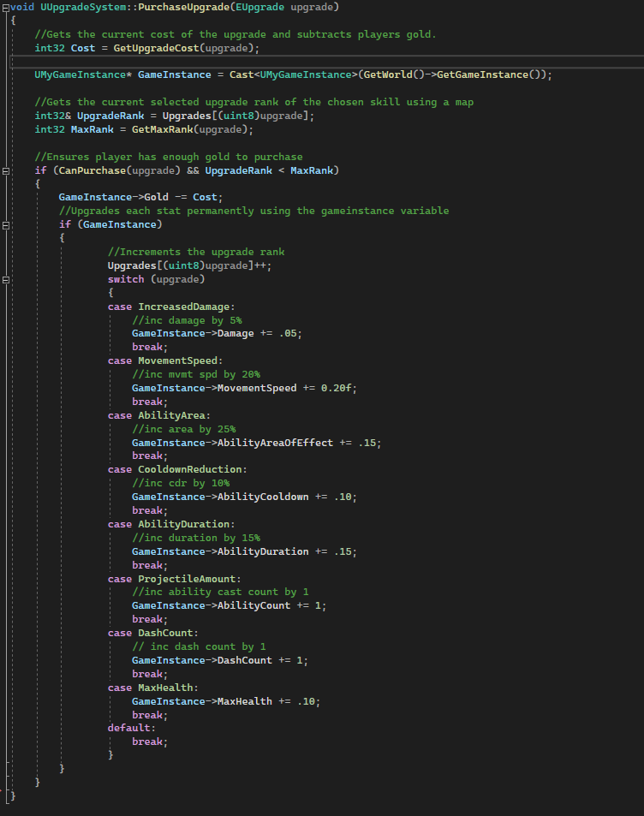Click the 'default:' label

pos(132,728)
